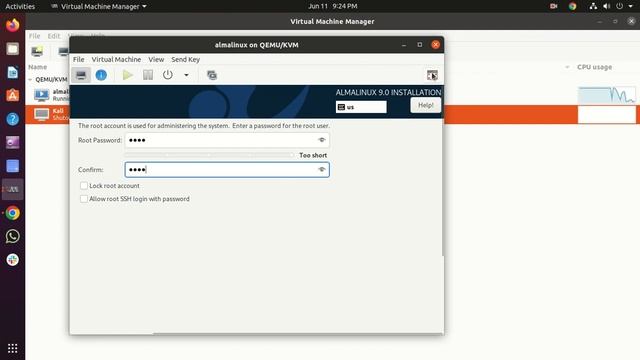Image resolution: width=640 pixels, height=360 pixels.
Task: Click the create new virtual machine icon
Action: coord(37,51)
